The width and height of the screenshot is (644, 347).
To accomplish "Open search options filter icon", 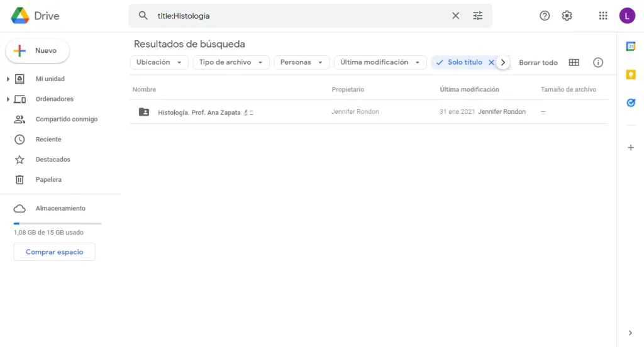I will point(478,16).
